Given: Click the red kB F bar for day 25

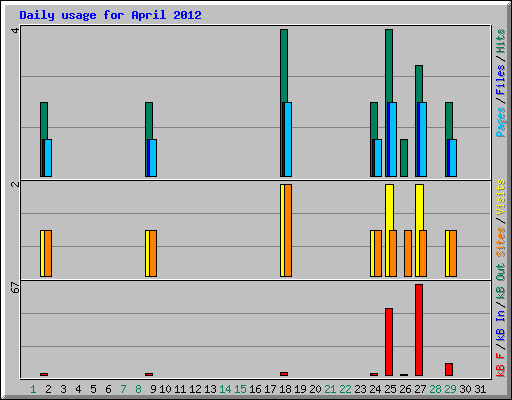Looking at the screenshot, I should tap(389, 342).
